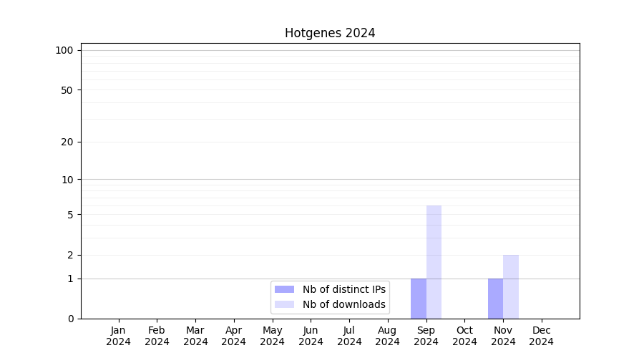This screenshot has height=358, width=644.
Task: Select the 10 tick on the y-axis
Action: (67, 180)
